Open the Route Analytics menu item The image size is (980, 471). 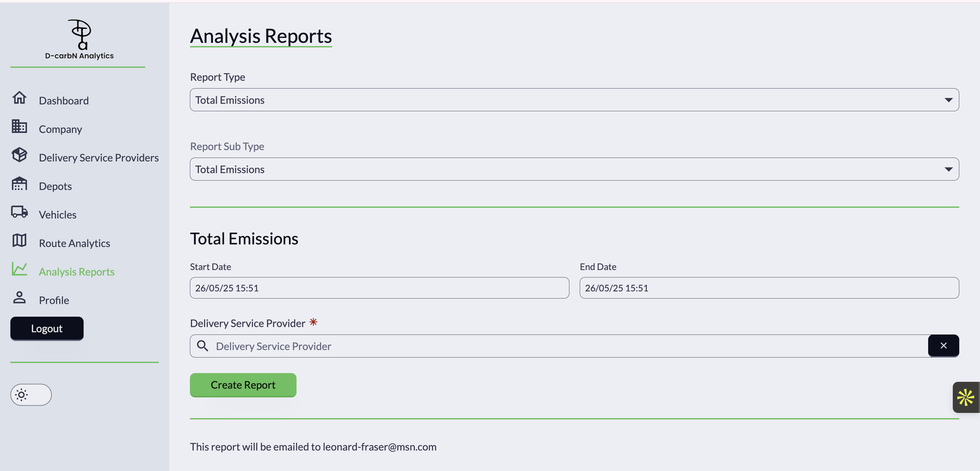pyautogui.click(x=75, y=243)
